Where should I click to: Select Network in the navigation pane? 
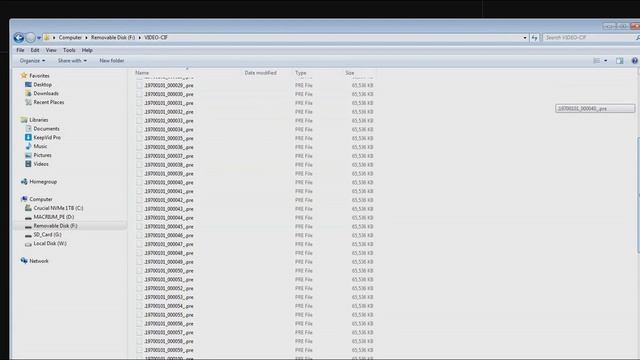[39, 261]
